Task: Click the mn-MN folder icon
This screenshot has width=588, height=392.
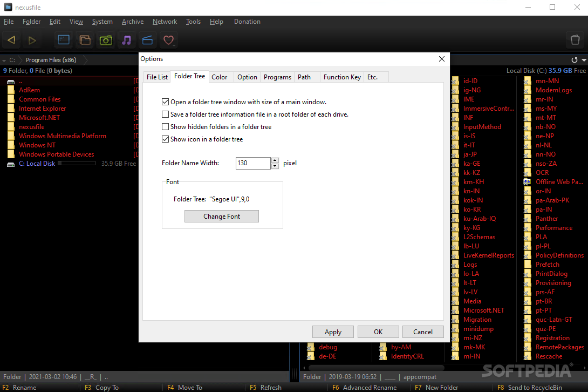Action: (527, 81)
